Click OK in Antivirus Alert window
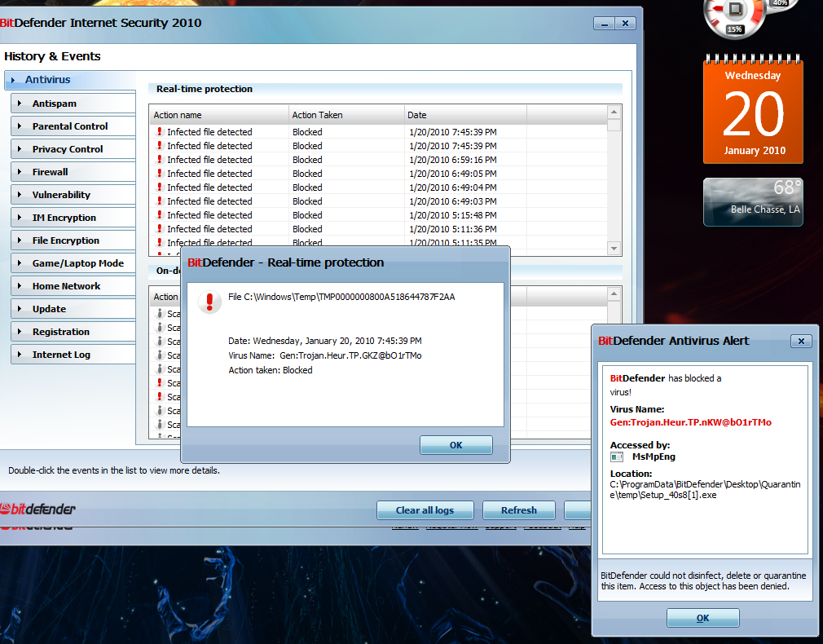The height and width of the screenshot is (644, 823). (702, 618)
